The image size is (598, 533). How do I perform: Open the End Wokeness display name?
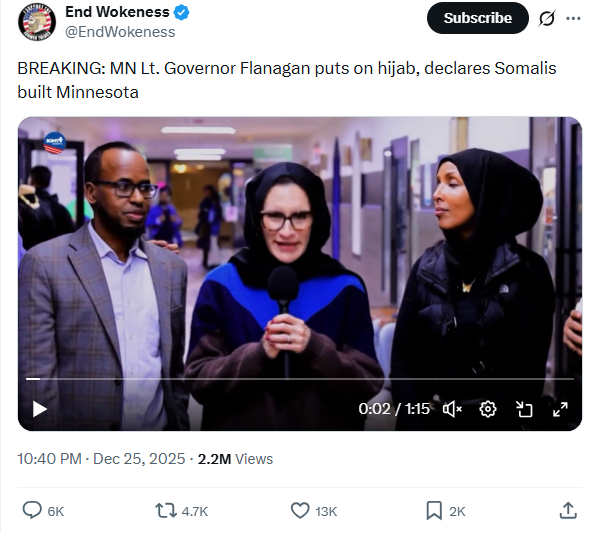point(117,12)
